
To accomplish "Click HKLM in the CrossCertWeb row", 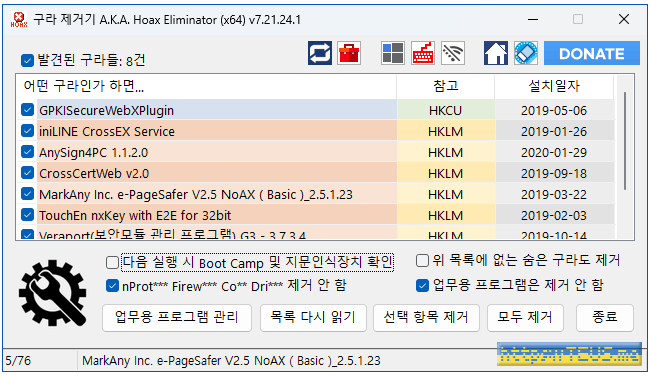I will tap(445, 173).
